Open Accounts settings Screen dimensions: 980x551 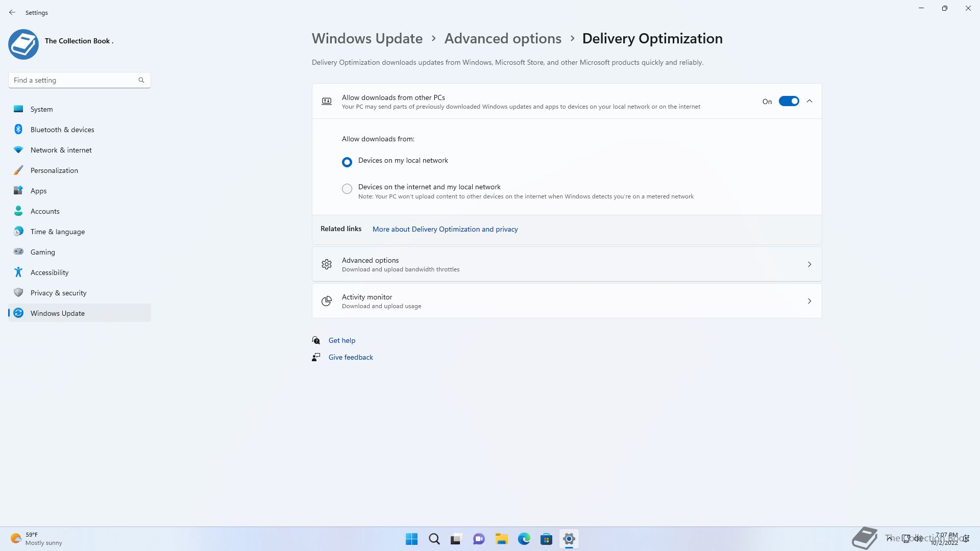click(80, 211)
